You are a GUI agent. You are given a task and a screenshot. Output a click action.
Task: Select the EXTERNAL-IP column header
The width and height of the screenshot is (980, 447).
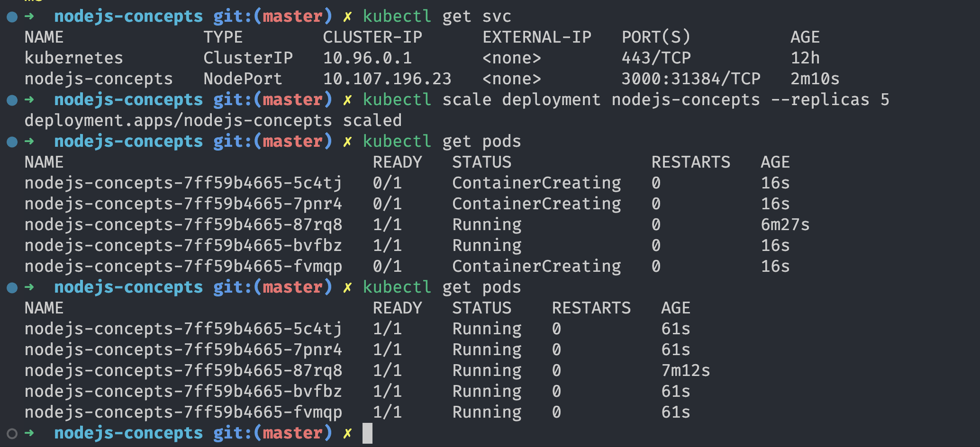pos(537,37)
